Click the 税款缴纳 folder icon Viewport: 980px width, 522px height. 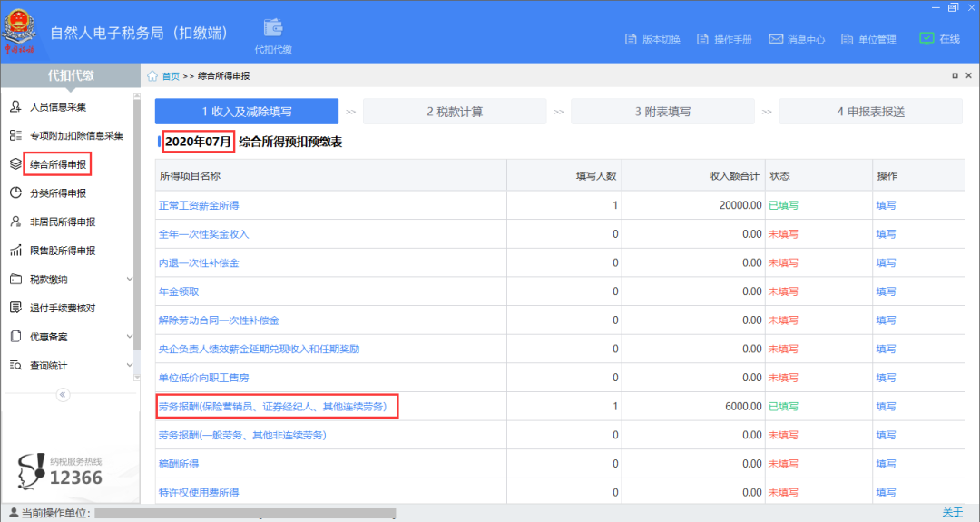click(15, 280)
